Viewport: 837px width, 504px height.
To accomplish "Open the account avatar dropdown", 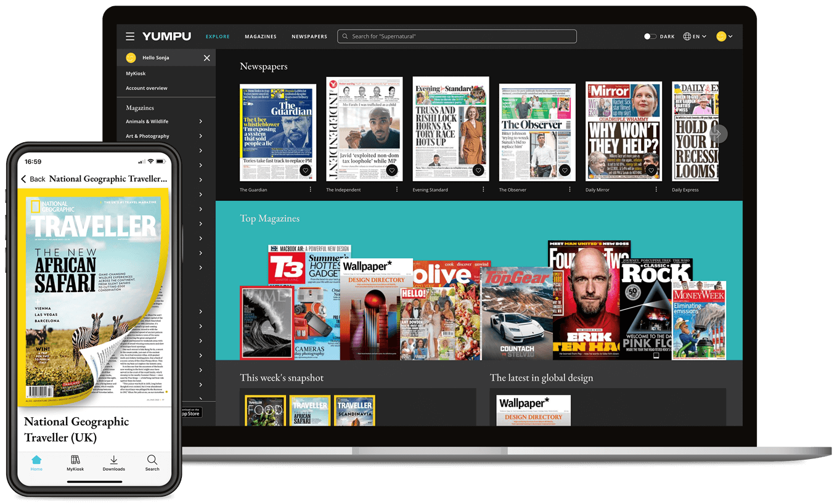I will 722,36.
